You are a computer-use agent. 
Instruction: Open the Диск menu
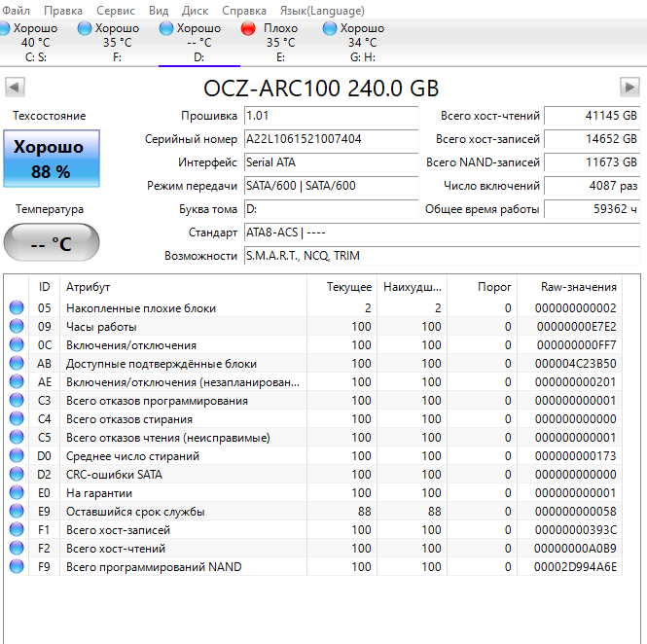[195, 11]
